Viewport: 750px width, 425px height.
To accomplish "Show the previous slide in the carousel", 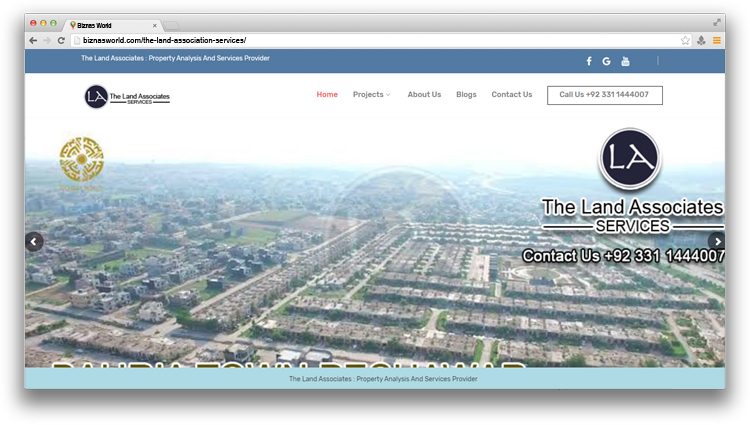I will point(35,241).
